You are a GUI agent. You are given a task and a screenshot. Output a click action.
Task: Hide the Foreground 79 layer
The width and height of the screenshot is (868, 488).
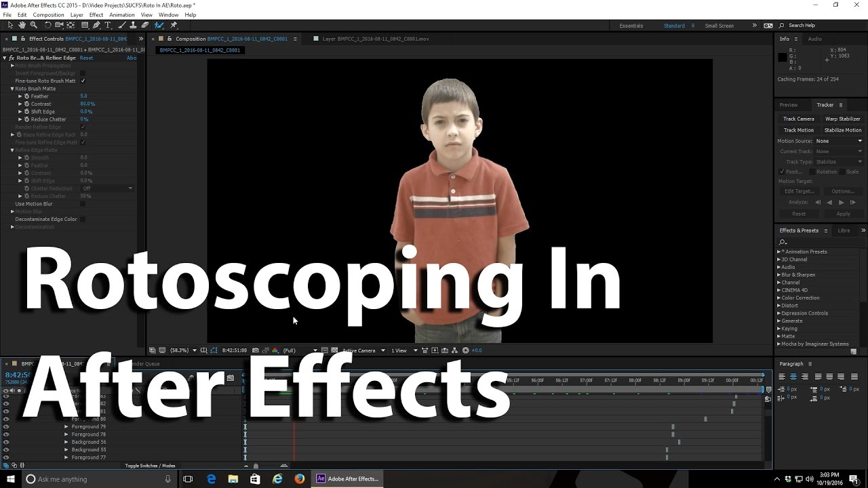[x=6, y=427]
